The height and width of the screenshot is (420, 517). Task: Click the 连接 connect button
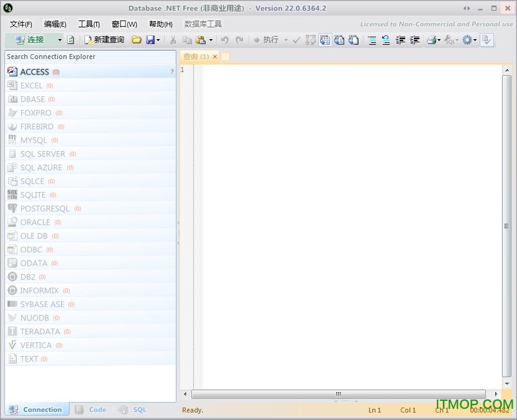click(30, 40)
